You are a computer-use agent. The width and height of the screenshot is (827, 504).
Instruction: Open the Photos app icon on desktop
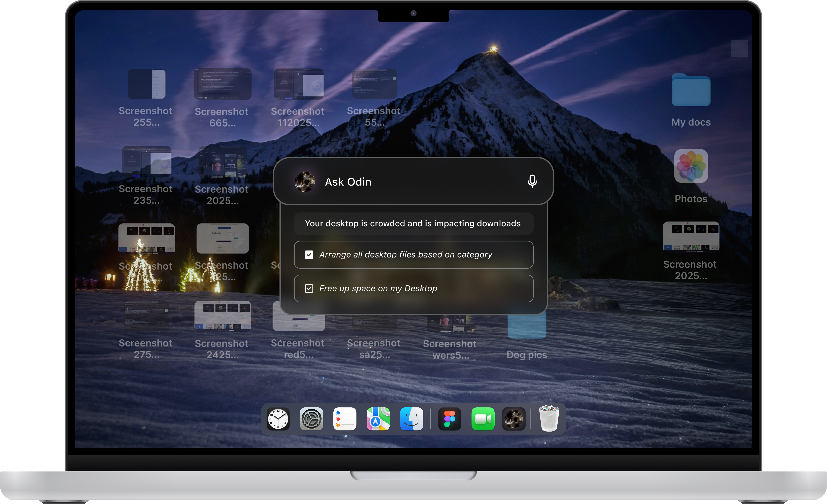[x=691, y=166]
